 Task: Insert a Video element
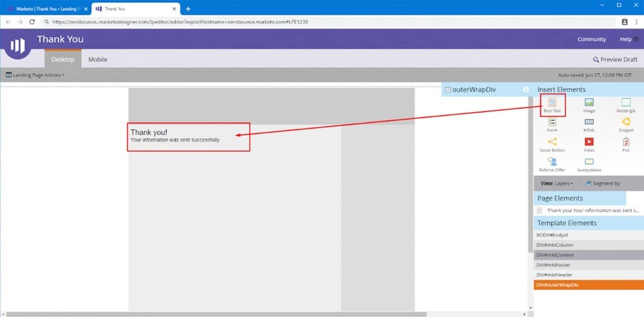coord(589,145)
